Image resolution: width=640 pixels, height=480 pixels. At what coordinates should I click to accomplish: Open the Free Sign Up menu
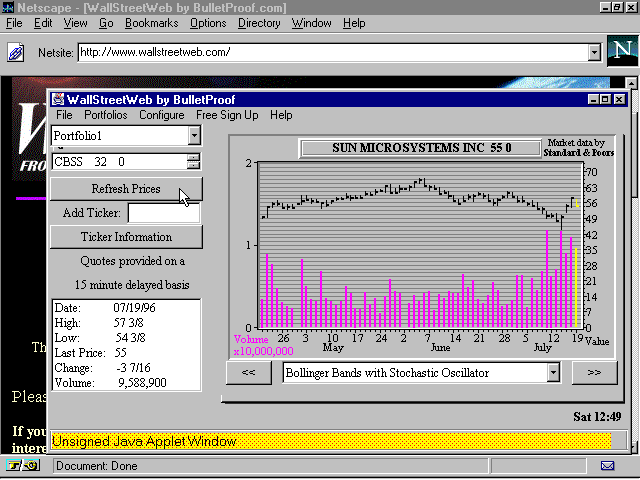(227, 115)
